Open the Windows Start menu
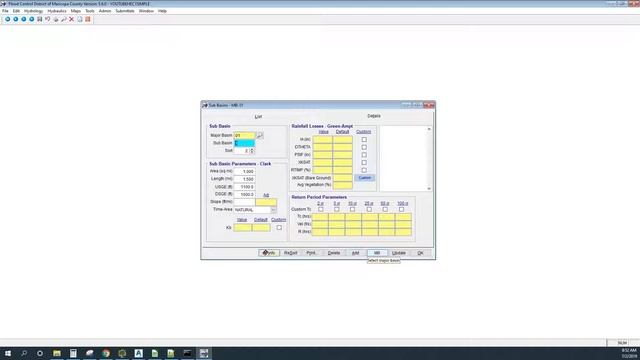 [x=8, y=353]
